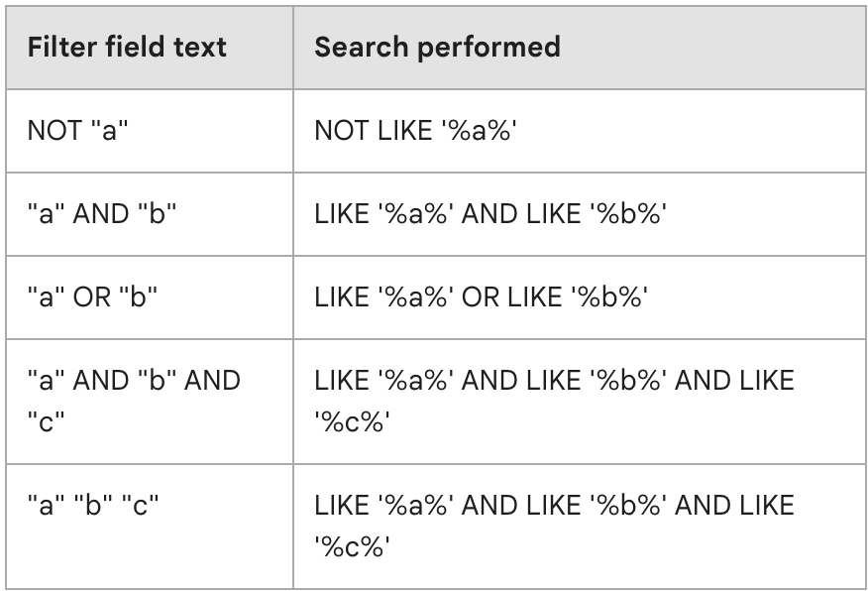This screenshot has height=591, width=868.
Task: Click search cell in the "a" "b" "c" row
Action: point(554,525)
